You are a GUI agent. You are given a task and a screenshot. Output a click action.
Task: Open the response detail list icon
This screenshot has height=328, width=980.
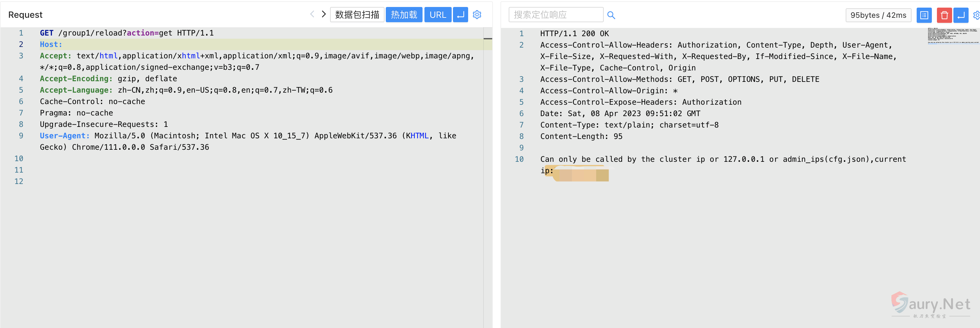click(x=924, y=15)
